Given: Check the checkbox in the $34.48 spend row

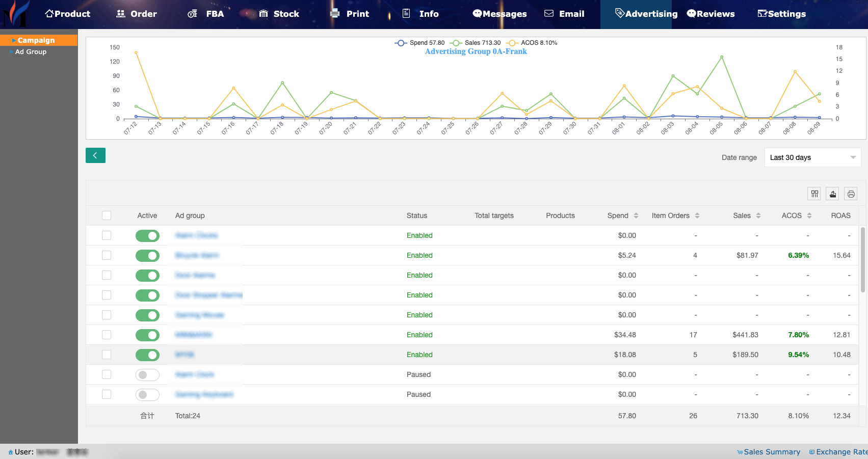Looking at the screenshot, I should (x=107, y=335).
